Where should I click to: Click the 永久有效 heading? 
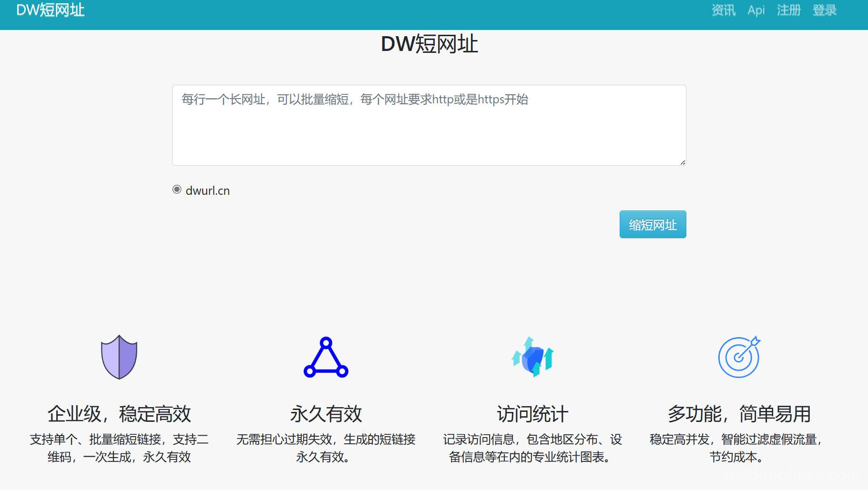coord(326,414)
